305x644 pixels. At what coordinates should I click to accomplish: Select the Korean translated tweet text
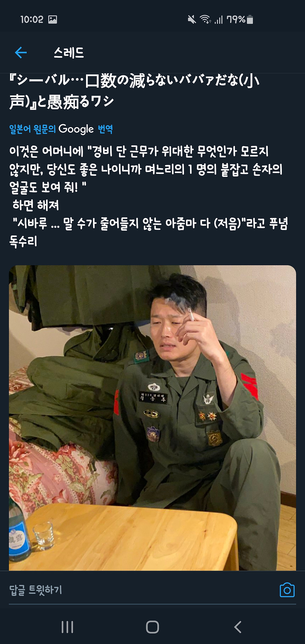(149, 196)
